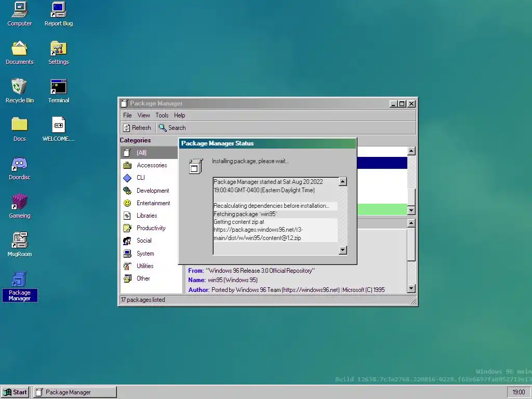Minimize the Package Manager window

393,104
